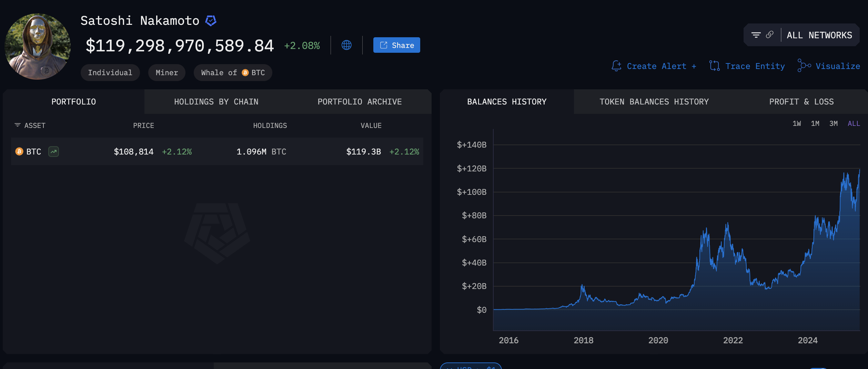Open the ASSET column filter
The height and width of the screenshot is (369, 868).
pyautogui.click(x=18, y=125)
